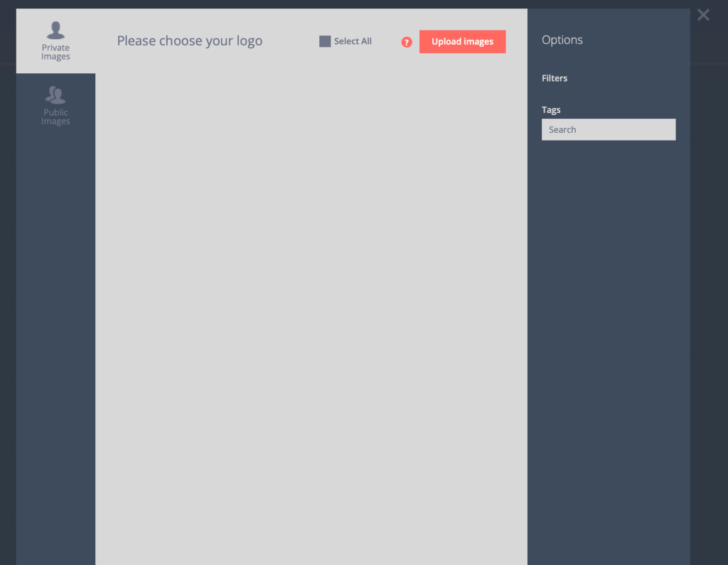Click the blank area of the dark left sidebar
This screenshot has height=565, width=728.
(x=55, y=348)
